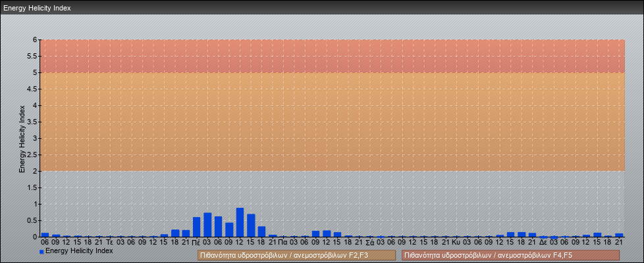This screenshot has height=263, width=644.
Task: Select the Κυ day label on the x-axis
Action: point(456,242)
